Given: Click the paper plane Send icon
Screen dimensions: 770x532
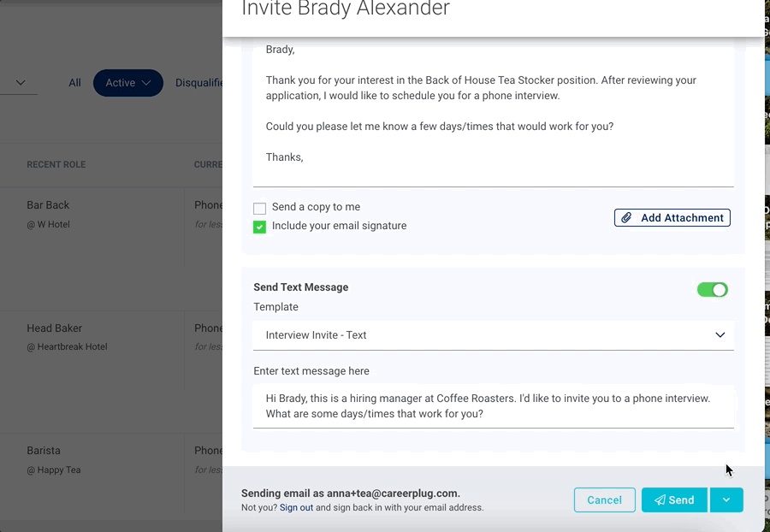Looking at the screenshot, I should point(660,500).
